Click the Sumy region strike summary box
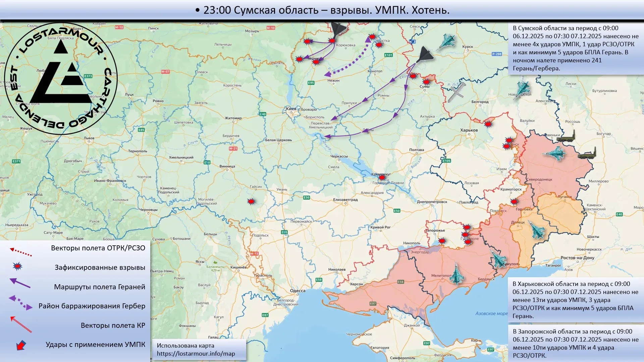 [x=575, y=48]
